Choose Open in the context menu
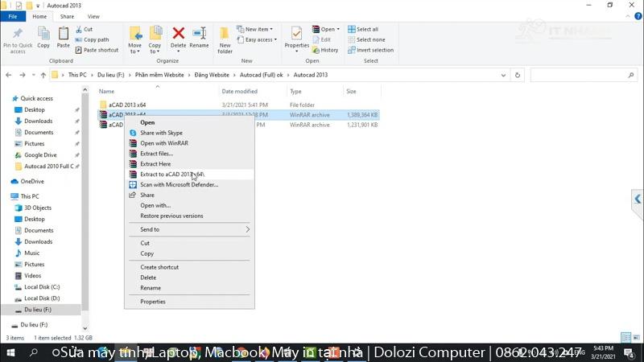The image size is (644, 362). click(147, 122)
